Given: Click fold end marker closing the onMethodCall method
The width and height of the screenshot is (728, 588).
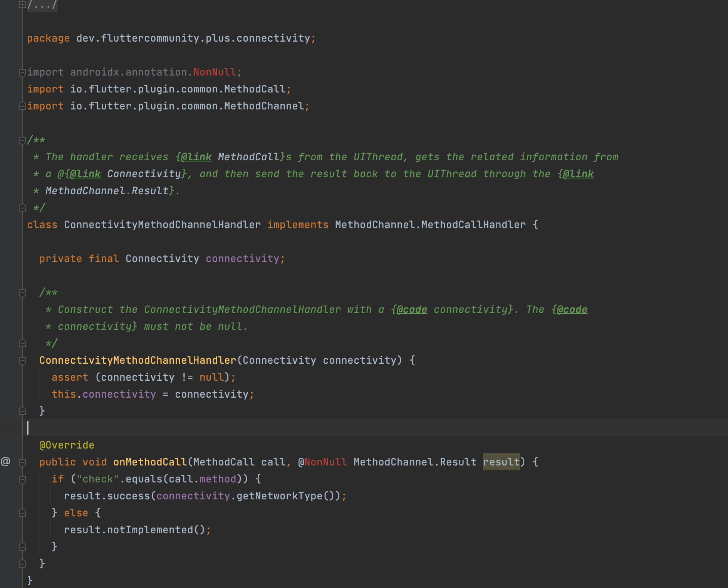Looking at the screenshot, I should click(22, 564).
